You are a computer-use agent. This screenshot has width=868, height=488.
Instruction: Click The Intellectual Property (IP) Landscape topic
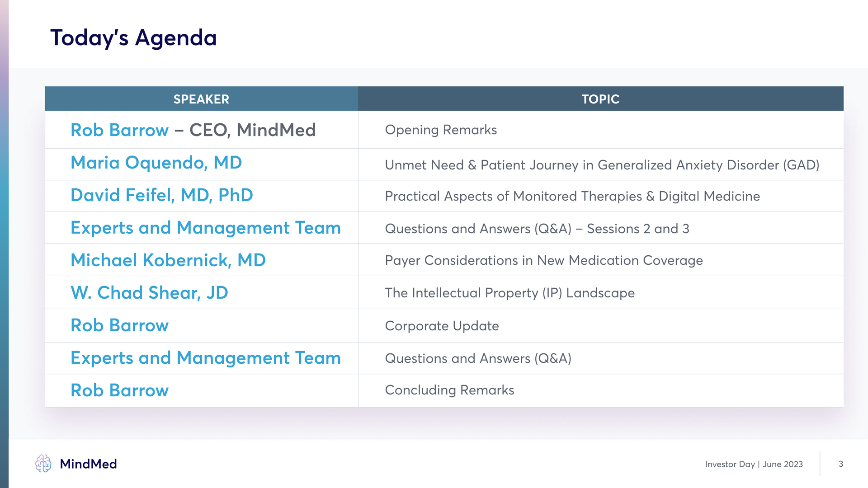tap(509, 293)
